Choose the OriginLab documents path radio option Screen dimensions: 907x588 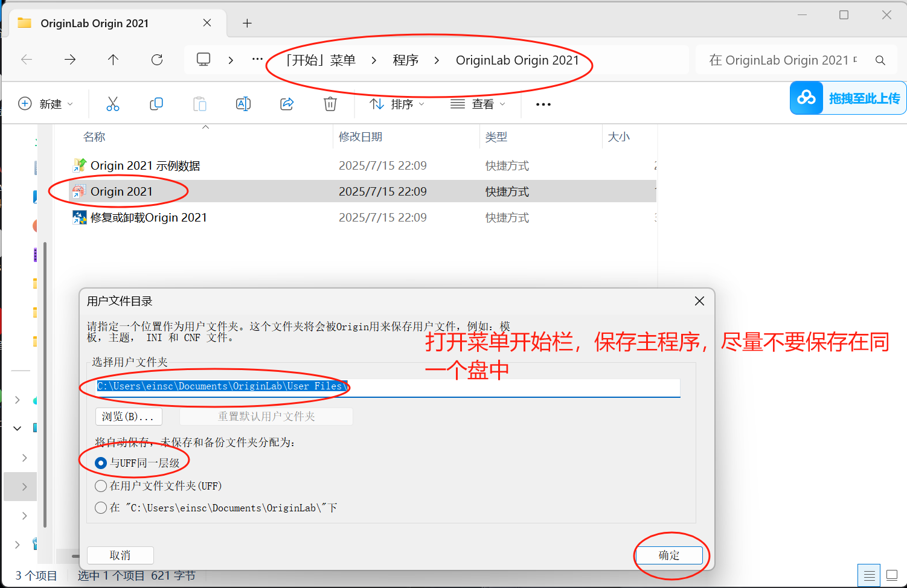(x=101, y=508)
